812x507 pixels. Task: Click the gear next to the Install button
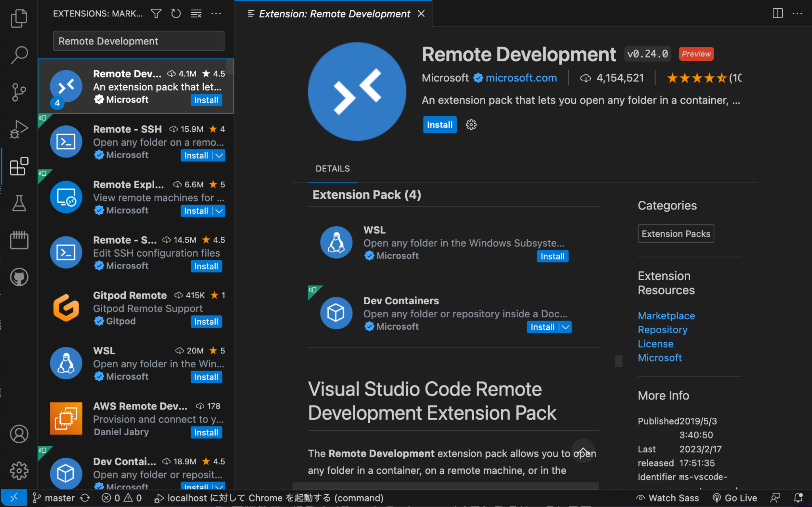471,125
